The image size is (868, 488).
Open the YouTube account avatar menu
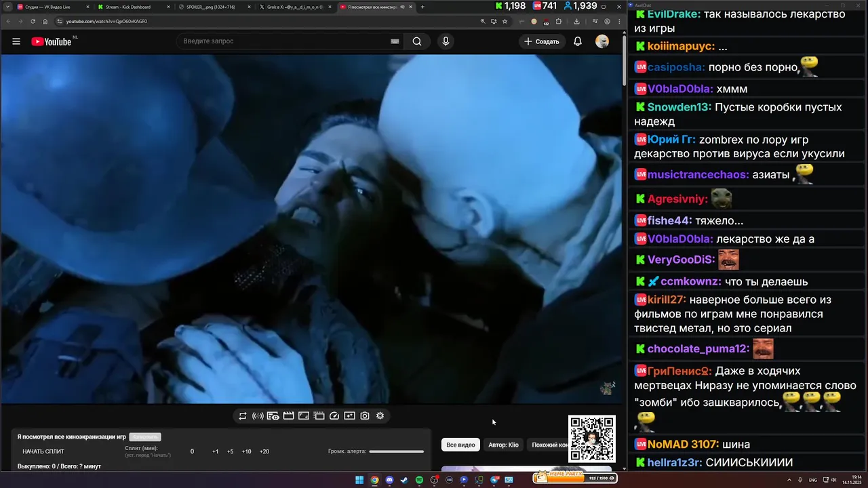coord(602,41)
